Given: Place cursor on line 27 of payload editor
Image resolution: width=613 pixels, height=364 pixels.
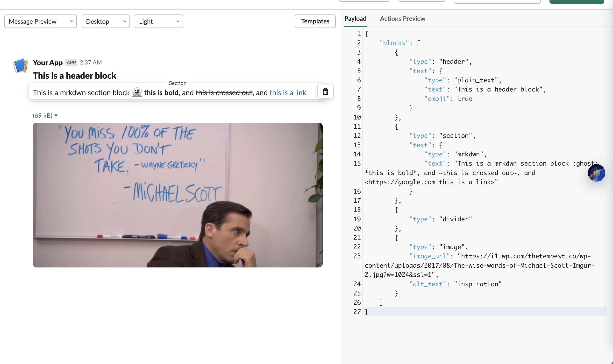Looking at the screenshot, I should (466, 312).
